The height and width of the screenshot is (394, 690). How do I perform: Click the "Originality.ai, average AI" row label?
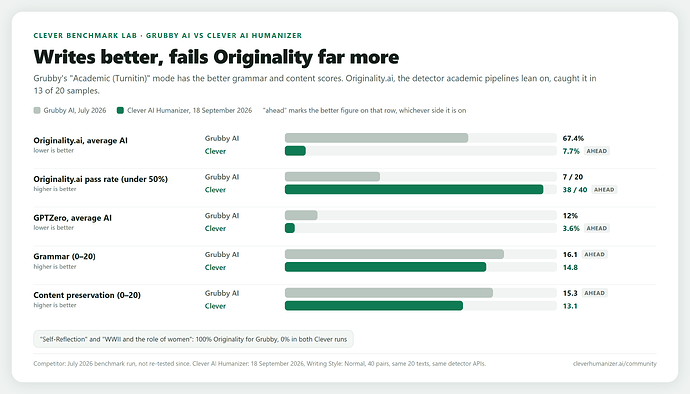[81, 140]
